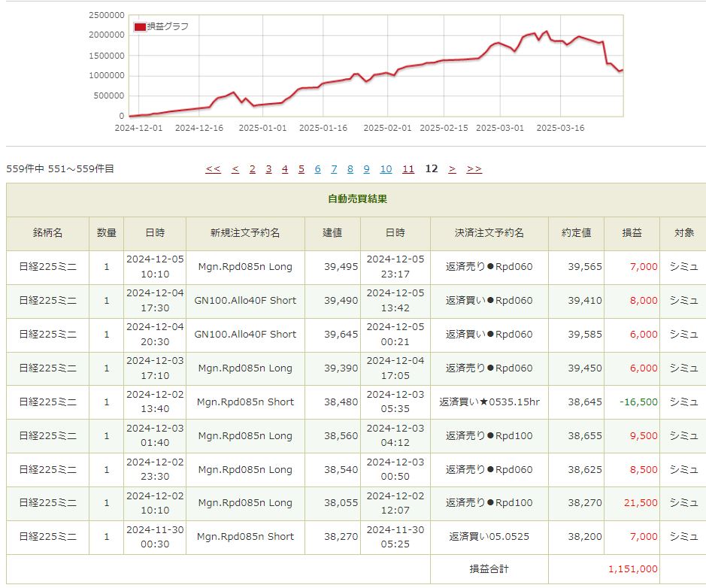Screen dimensions: 706x588
Task: Open page 8 of results
Action: (x=350, y=169)
